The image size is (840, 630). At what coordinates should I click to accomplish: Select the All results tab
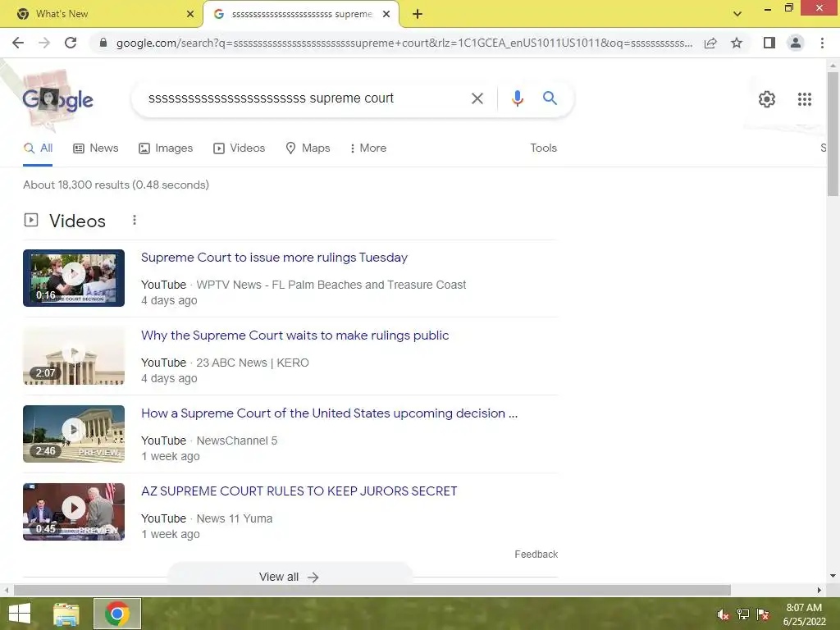point(38,148)
